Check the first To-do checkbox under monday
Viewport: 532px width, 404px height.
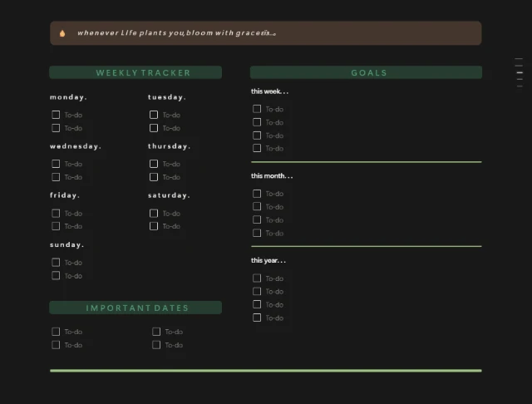click(57, 115)
